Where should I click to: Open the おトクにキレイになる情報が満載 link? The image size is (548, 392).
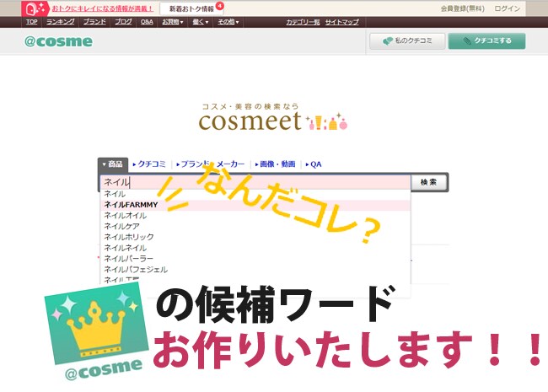[x=102, y=8]
